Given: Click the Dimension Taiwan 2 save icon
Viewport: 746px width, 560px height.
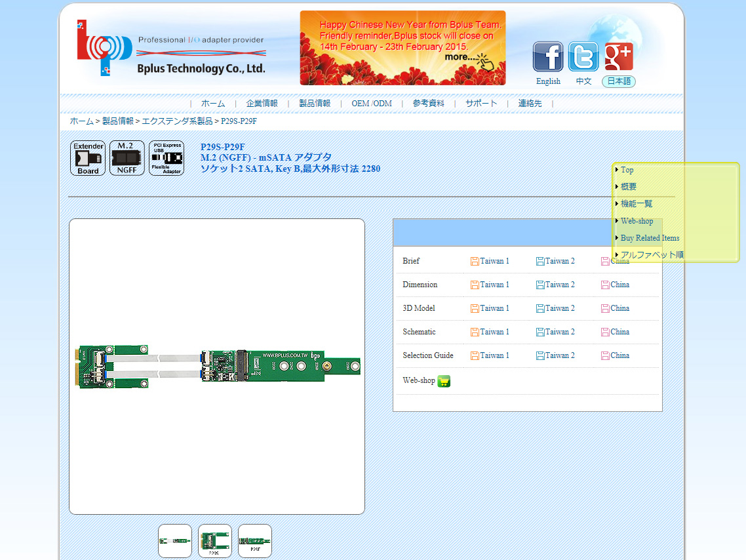Looking at the screenshot, I should [x=540, y=285].
